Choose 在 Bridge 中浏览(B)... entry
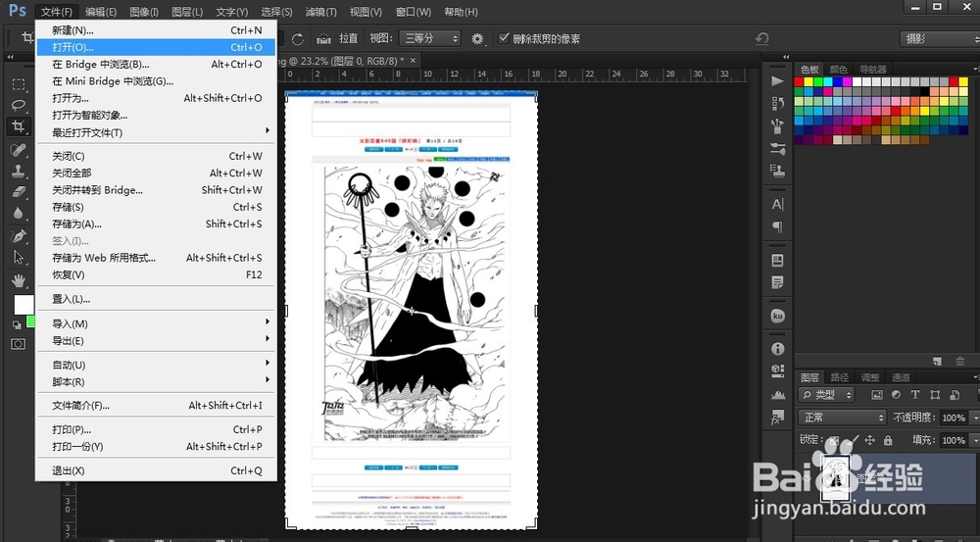 tap(156, 65)
